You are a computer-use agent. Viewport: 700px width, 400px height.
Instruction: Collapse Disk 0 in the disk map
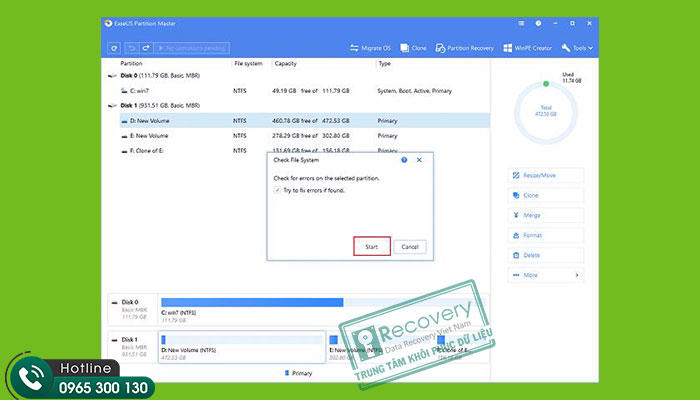(x=115, y=302)
